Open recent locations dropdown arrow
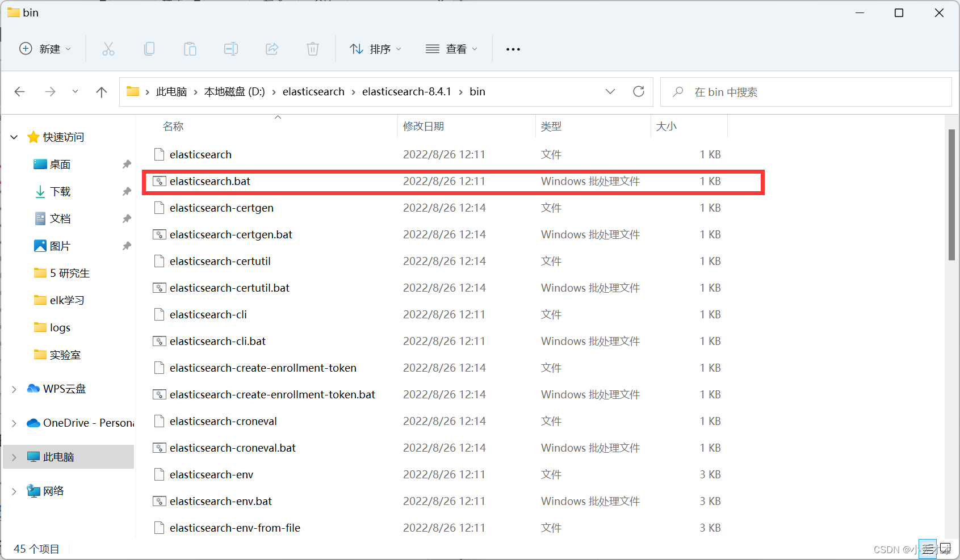 pos(75,91)
